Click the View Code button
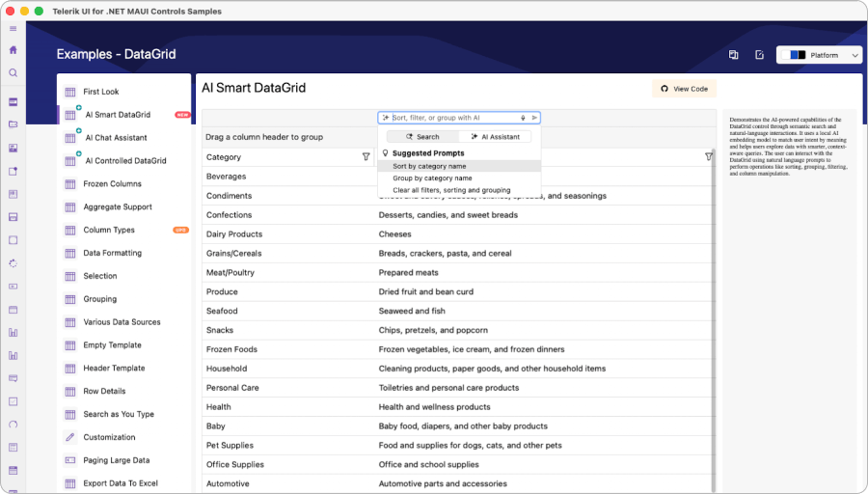 684,89
